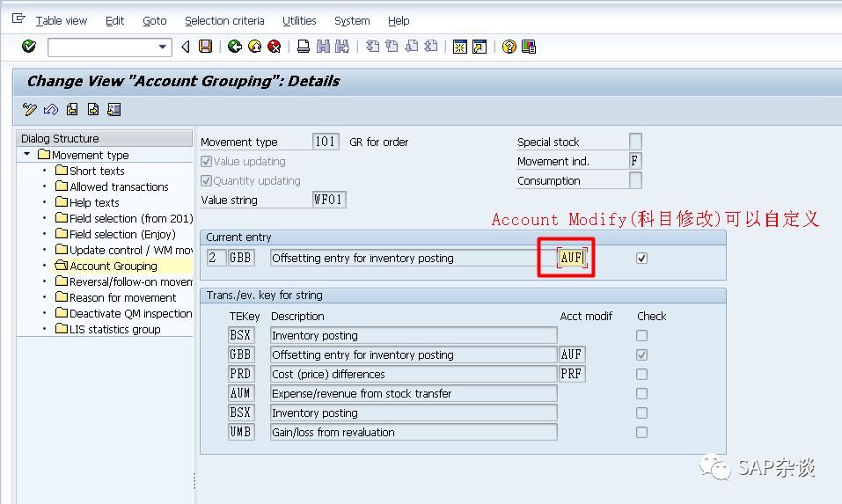Open the Selection criteria menu
Screen dimensions: 842x504
pos(224,21)
